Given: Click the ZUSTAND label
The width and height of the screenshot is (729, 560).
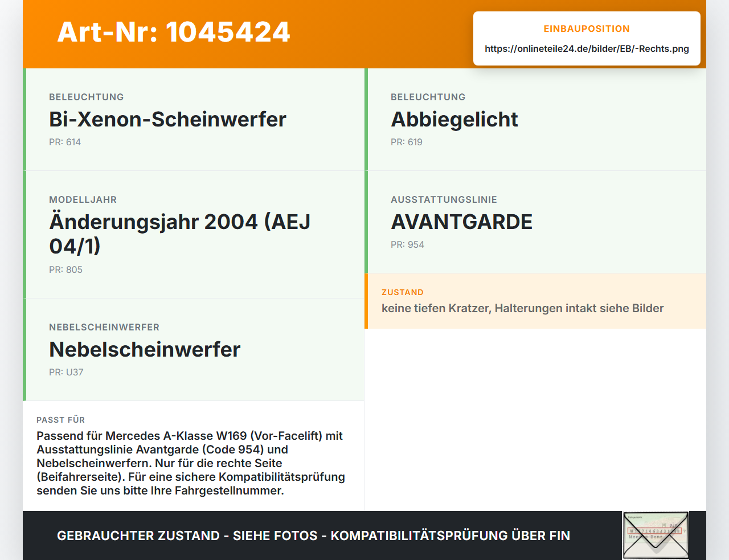Looking at the screenshot, I should click(403, 292).
